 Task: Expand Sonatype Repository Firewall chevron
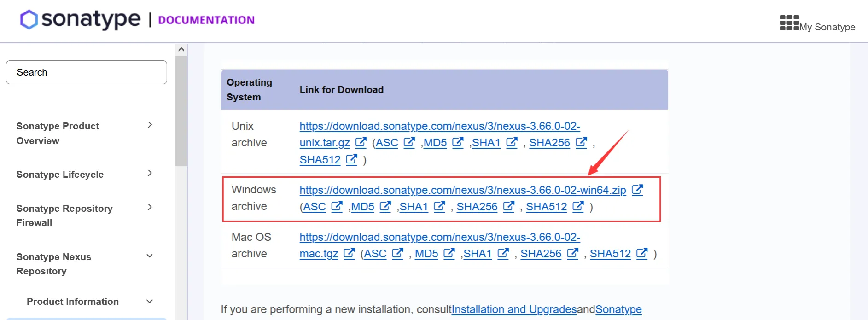(x=150, y=207)
